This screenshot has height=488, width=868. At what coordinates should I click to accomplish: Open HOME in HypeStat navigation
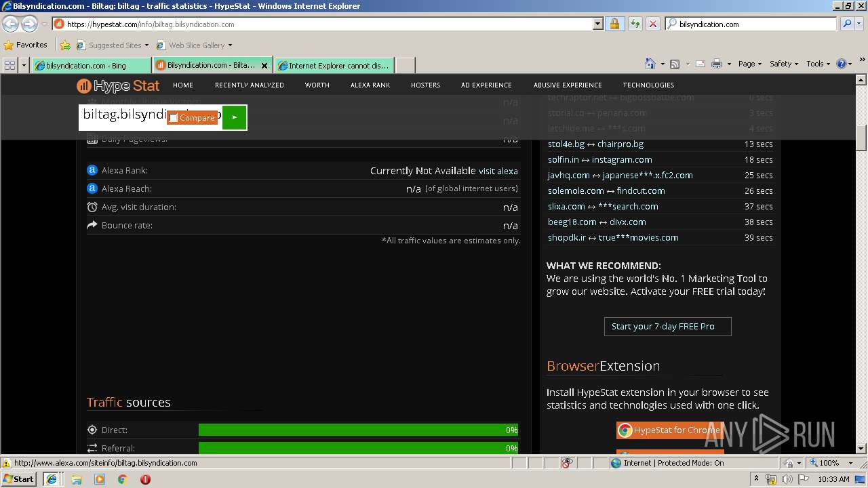pyautogui.click(x=183, y=85)
